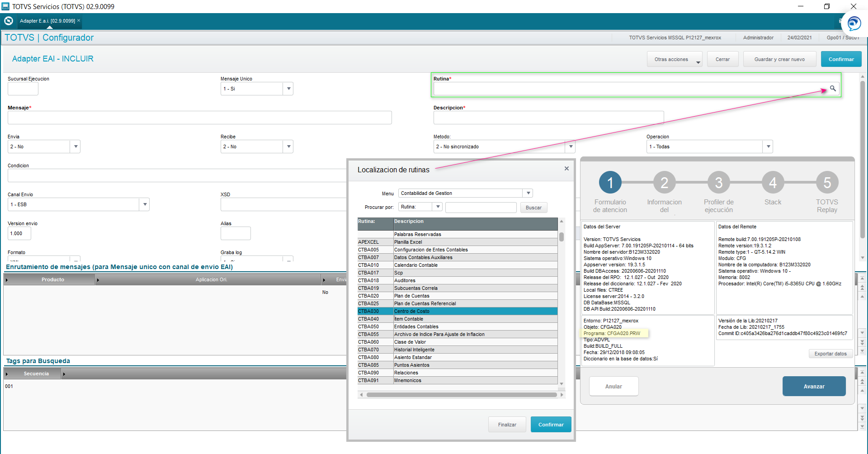Select row CTBA080 Asiento Estandar
The image size is (868, 454).
click(x=457, y=357)
